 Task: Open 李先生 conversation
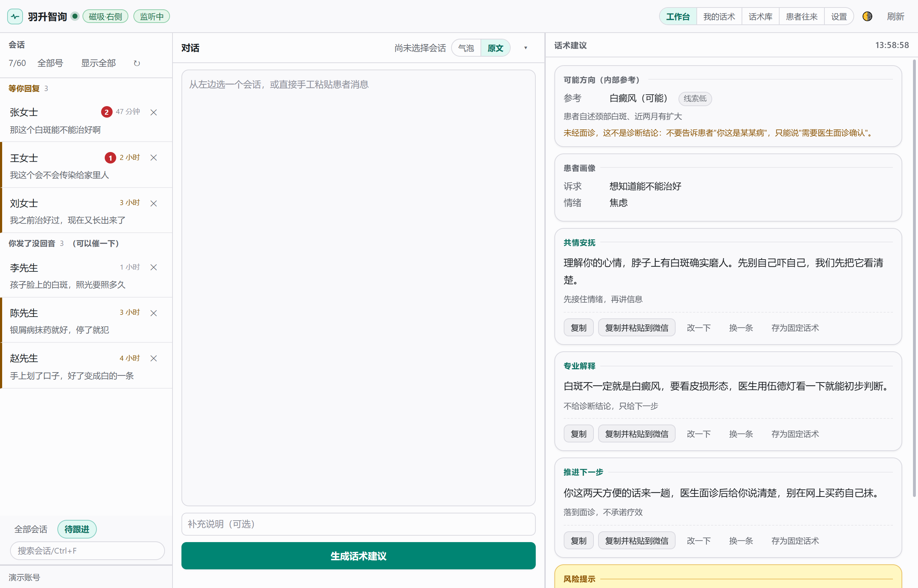tap(86, 275)
